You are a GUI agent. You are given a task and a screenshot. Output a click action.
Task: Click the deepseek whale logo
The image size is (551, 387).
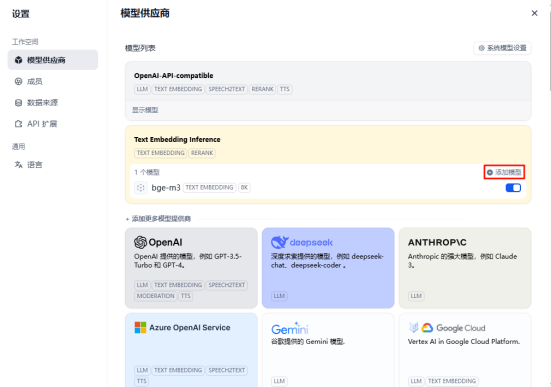[x=280, y=242]
